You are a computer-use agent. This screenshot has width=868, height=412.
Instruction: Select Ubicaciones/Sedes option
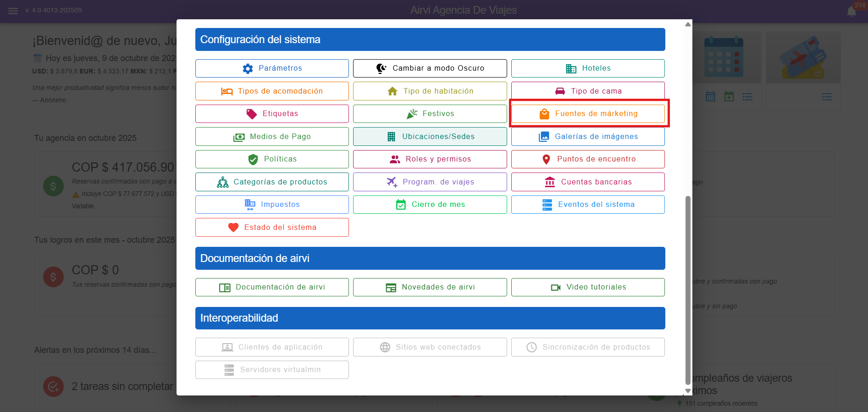click(430, 137)
